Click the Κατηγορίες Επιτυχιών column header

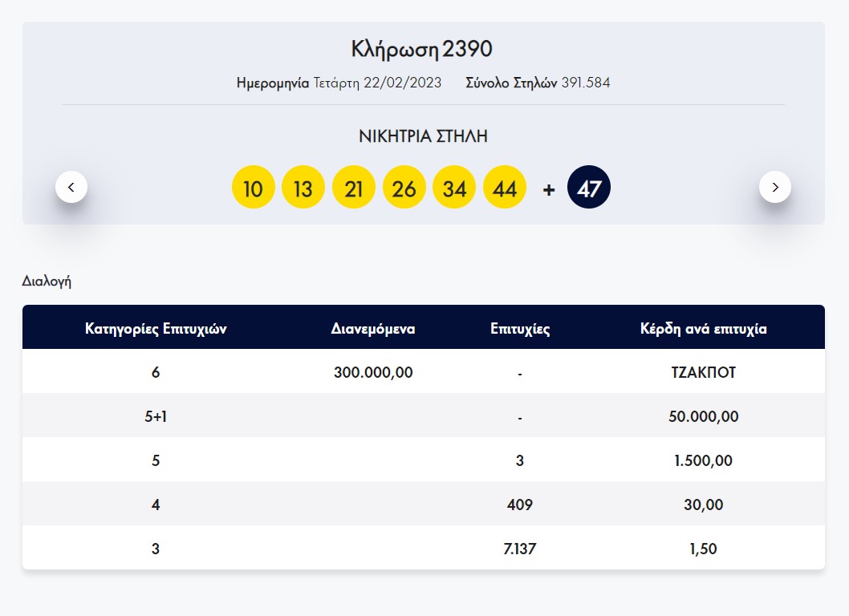pyautogui.click(x=156, y=328)
